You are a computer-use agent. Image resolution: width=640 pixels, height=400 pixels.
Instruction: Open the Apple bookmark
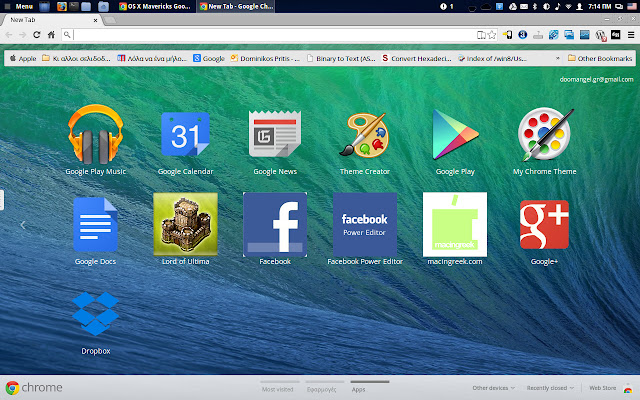(23, 58)
